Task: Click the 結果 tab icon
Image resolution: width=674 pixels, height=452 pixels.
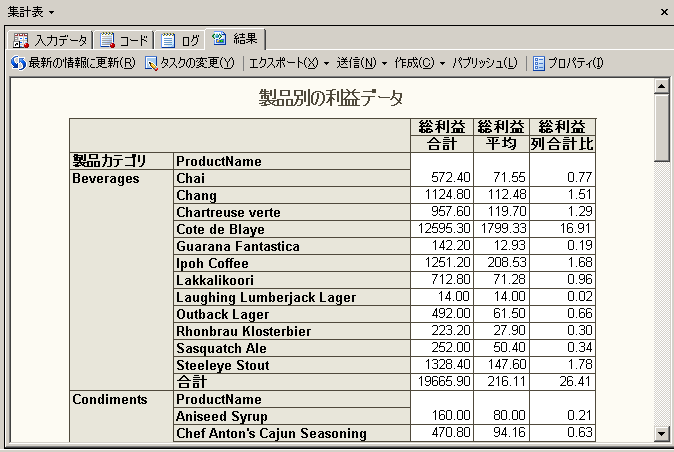Action: pos(219,40)
